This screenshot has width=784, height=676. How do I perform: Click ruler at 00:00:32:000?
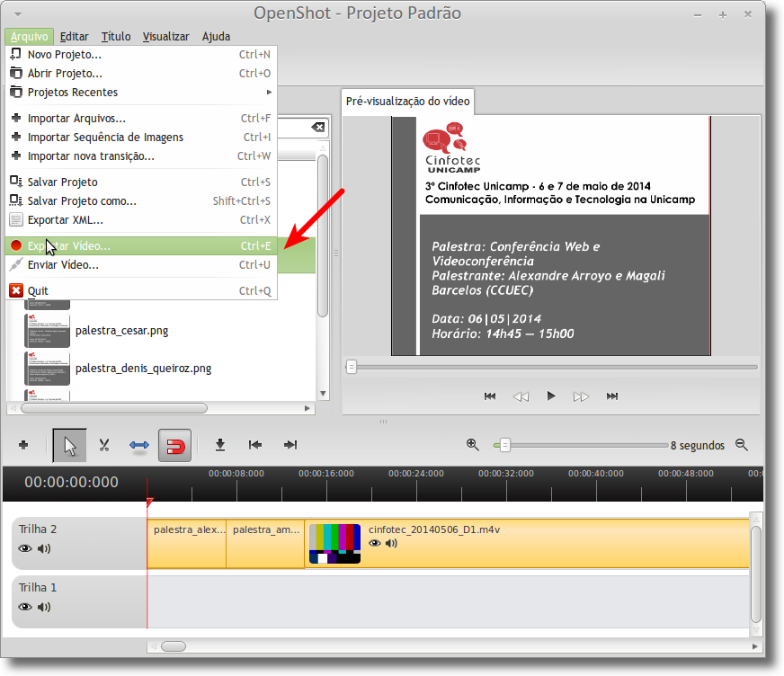coord(506,474)
